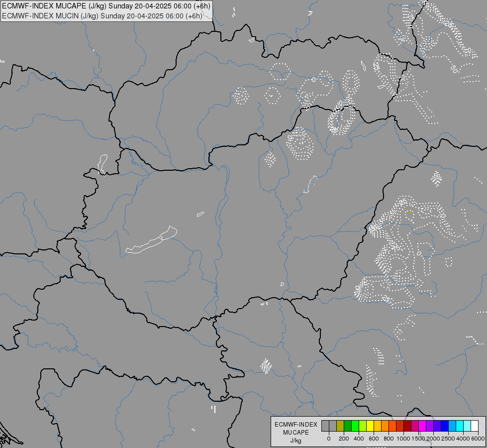Click the small olive MUCAPE patch on the map

[409, 212]
